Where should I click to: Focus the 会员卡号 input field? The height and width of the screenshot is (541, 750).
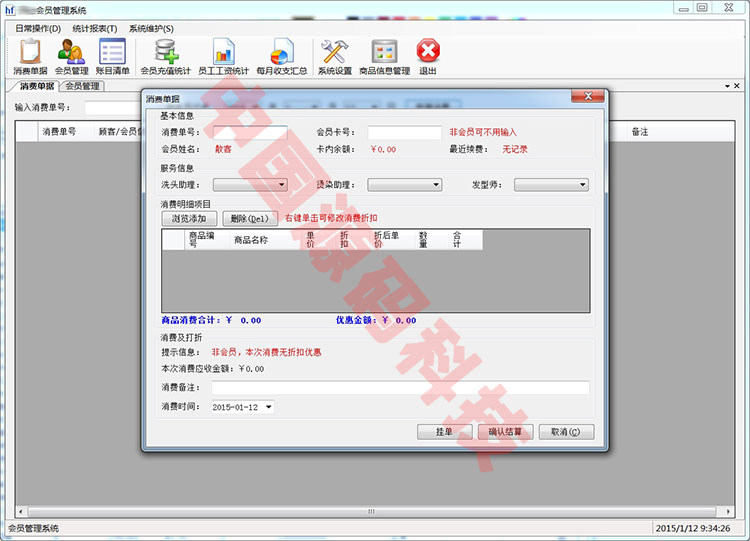[405, 132]
